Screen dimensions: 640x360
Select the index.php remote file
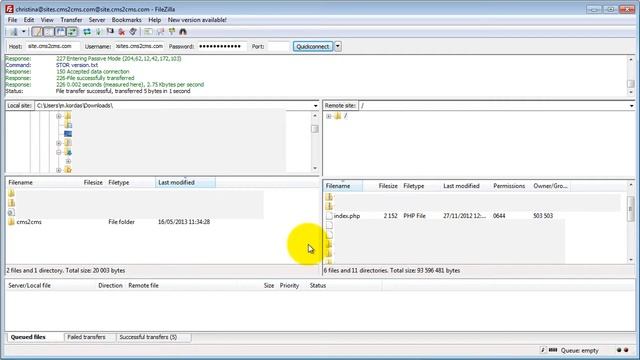pyautogui.click(x=347, y=216)
